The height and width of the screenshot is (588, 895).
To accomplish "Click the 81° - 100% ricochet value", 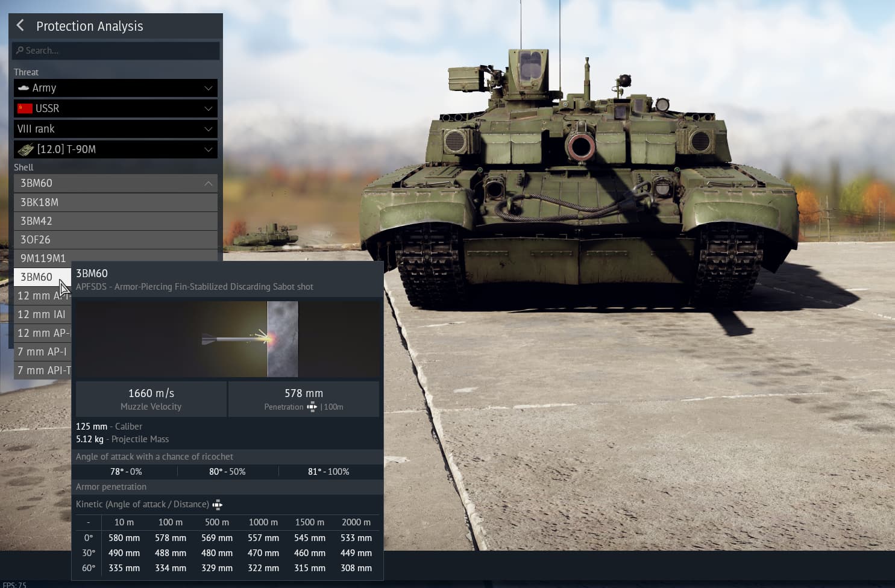I will 328,472.
